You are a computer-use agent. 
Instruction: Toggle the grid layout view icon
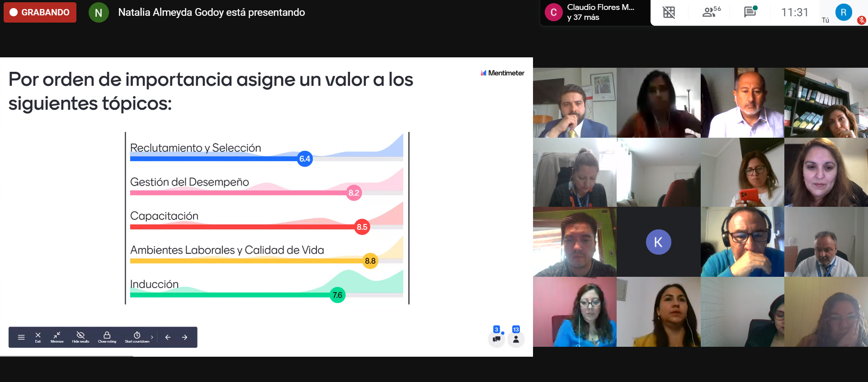(x=669, y=12)
